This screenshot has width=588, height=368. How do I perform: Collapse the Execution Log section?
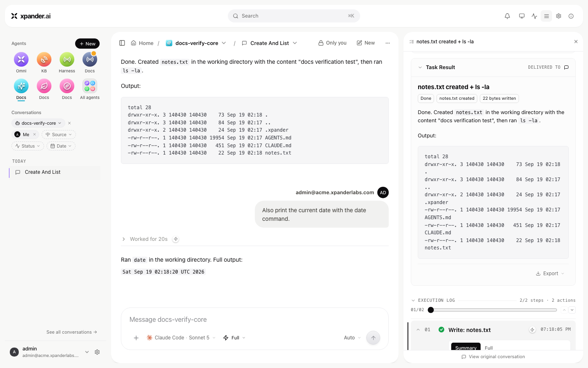413,301
